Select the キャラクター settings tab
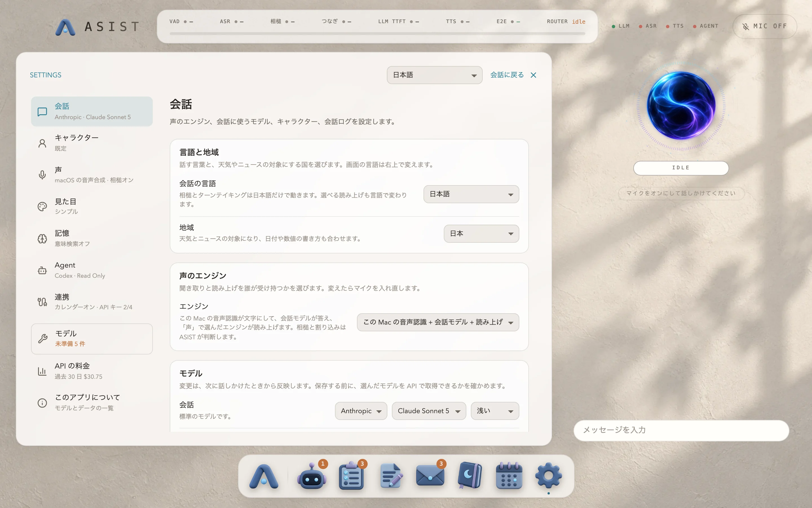The width and height of the screenshot is (812, 508). 92,143
